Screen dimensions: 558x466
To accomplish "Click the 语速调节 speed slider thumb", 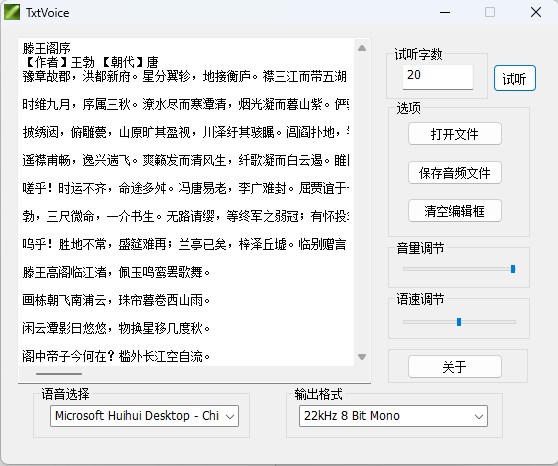I will 459,322.
